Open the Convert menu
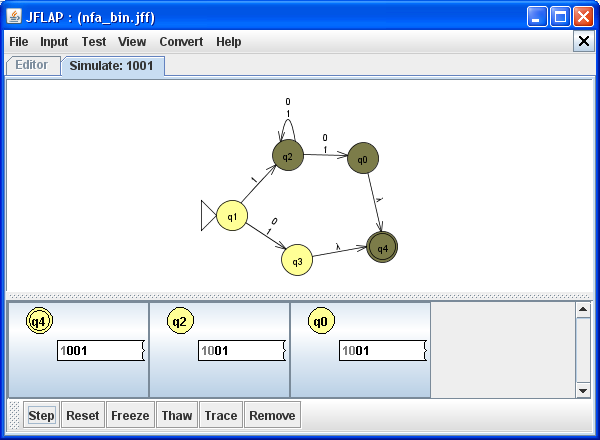The image size is (600, 440). coord(181,42)
